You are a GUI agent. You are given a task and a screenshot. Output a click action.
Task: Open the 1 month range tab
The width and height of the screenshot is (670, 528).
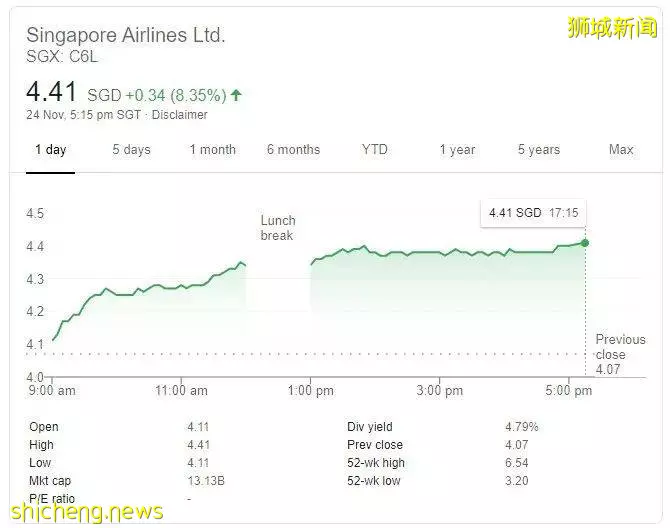pyautogui.click(x=212, y=150)
